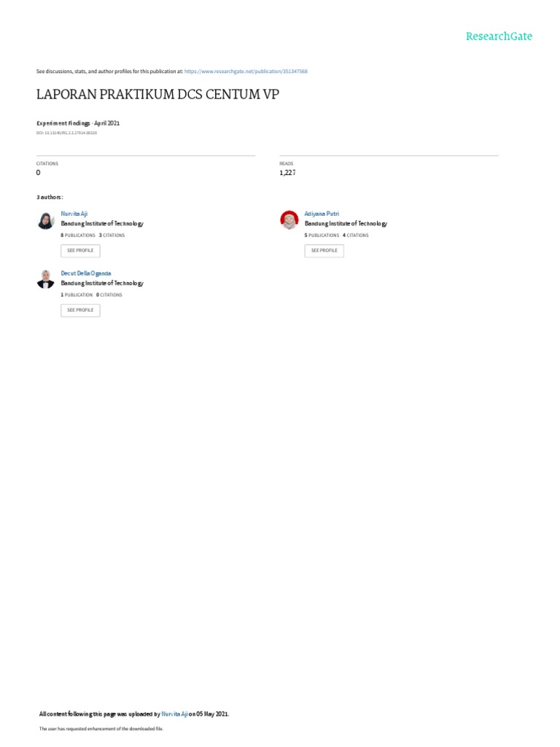Open Nurvita Aji's profile photo

tap(46, 220)
